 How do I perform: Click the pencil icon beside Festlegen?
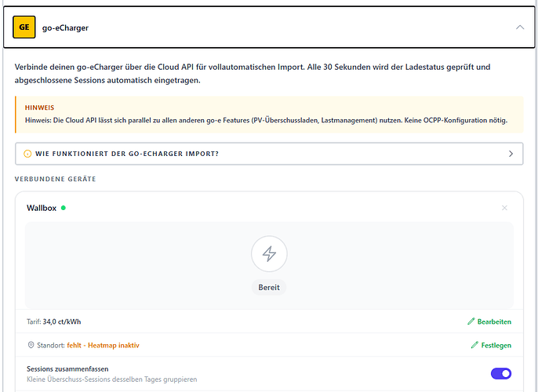pos(474,345)
